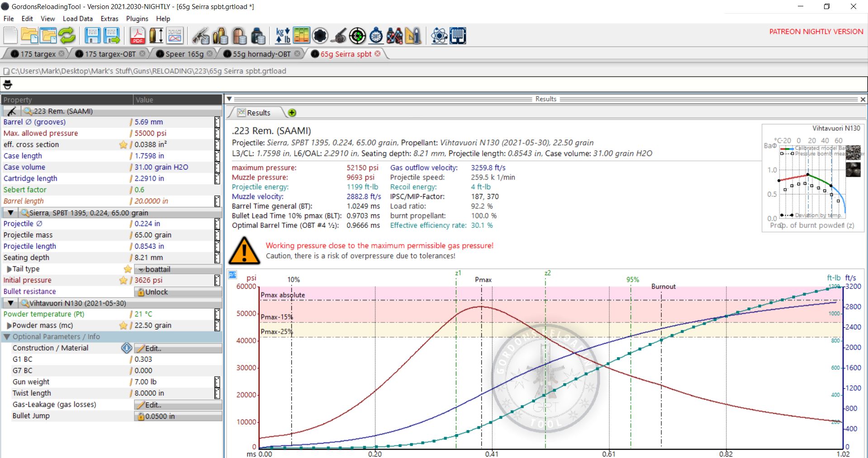Open the Load Data menu
This screenshot has width=868, height=458.
77,19
